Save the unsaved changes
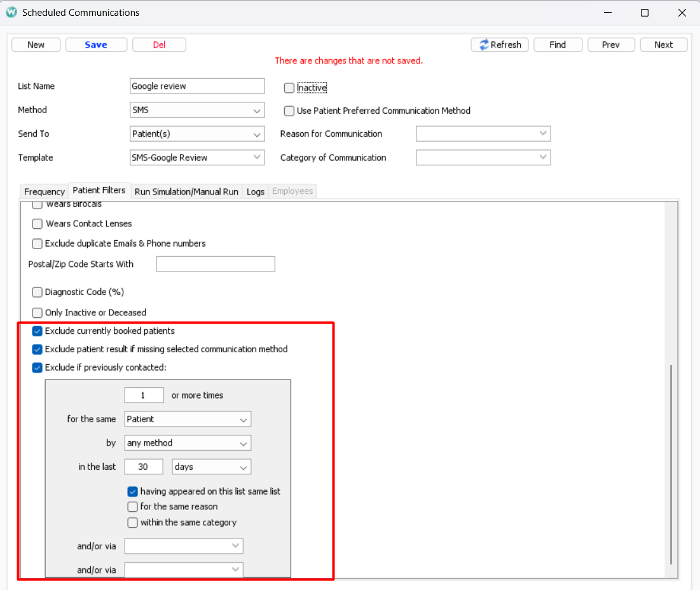This screenshot has width=700, height=590. pyautogui.click(x=96, y=45)
